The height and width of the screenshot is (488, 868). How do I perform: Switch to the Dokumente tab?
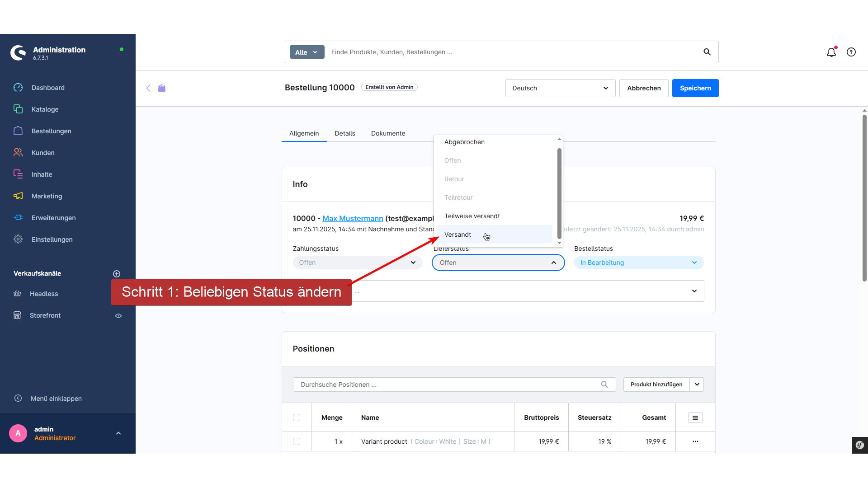click(x=388, y=133)
